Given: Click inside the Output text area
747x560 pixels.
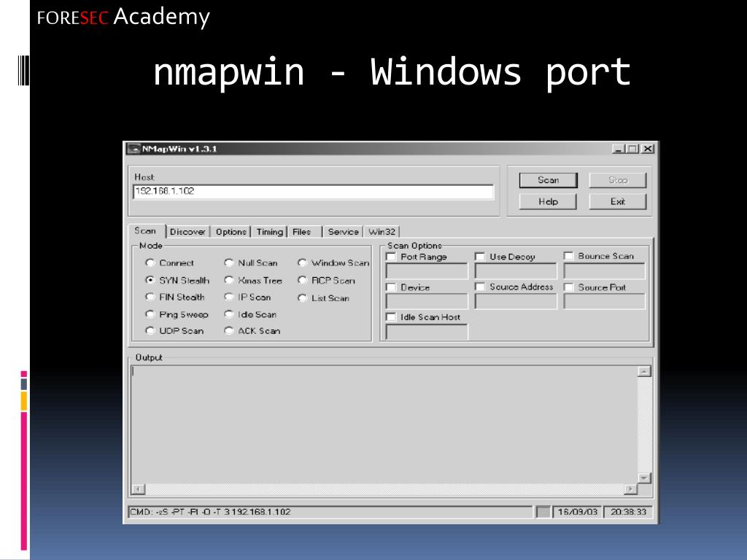Looking at the screenshot, I should 384,424.
